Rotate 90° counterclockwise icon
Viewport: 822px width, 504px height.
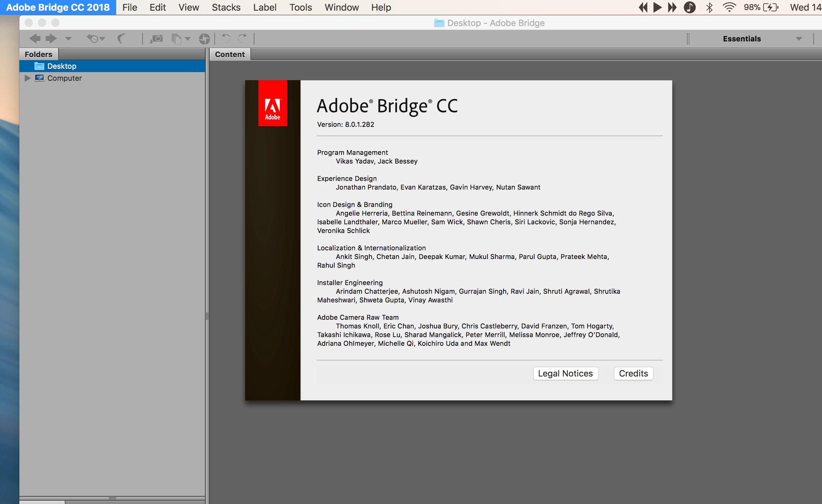click(226, 39)
